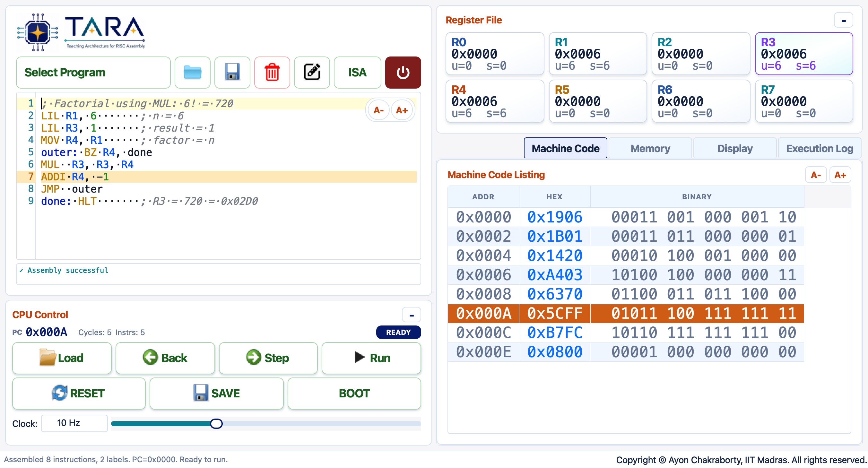Click hex value 0x0800

pyautogui.click(x=555, y=352)
